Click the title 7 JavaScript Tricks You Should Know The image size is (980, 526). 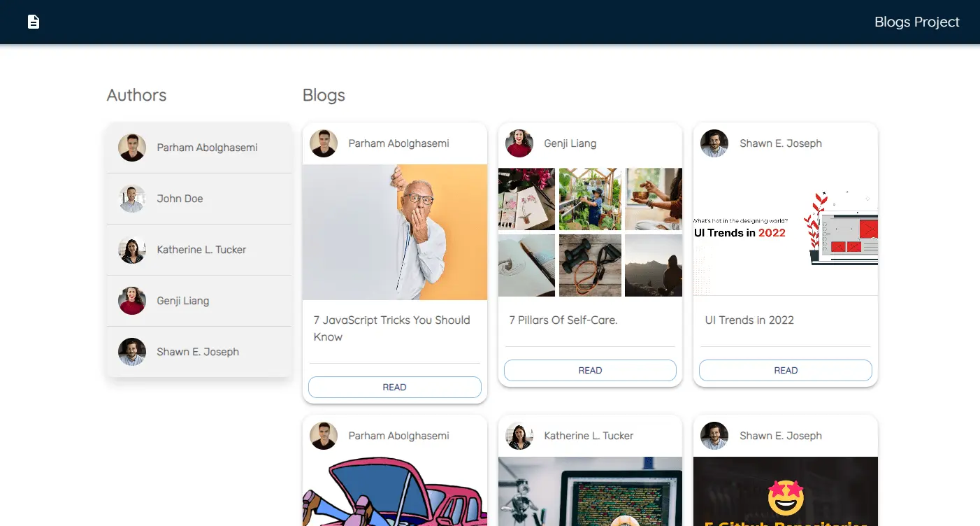391,328
